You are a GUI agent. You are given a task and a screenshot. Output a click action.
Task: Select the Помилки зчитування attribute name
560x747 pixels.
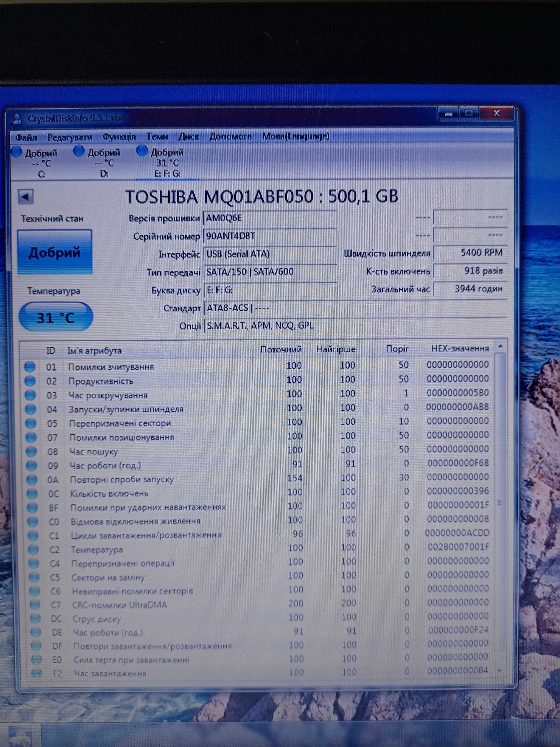click(111, 367)
